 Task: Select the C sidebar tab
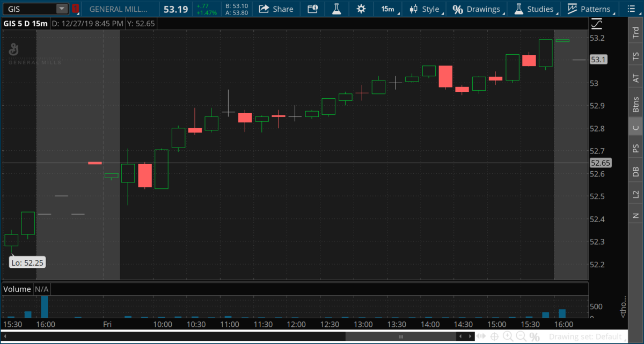pos(636,128)
